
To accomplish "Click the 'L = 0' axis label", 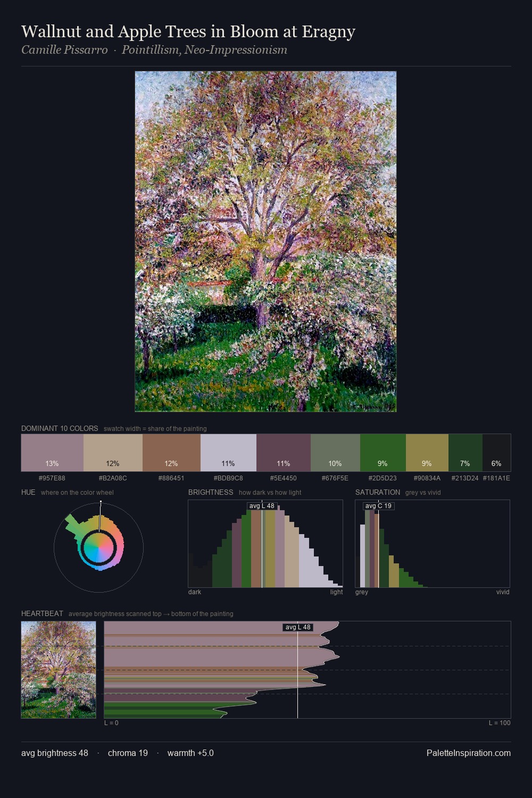I will coord(111,723).
